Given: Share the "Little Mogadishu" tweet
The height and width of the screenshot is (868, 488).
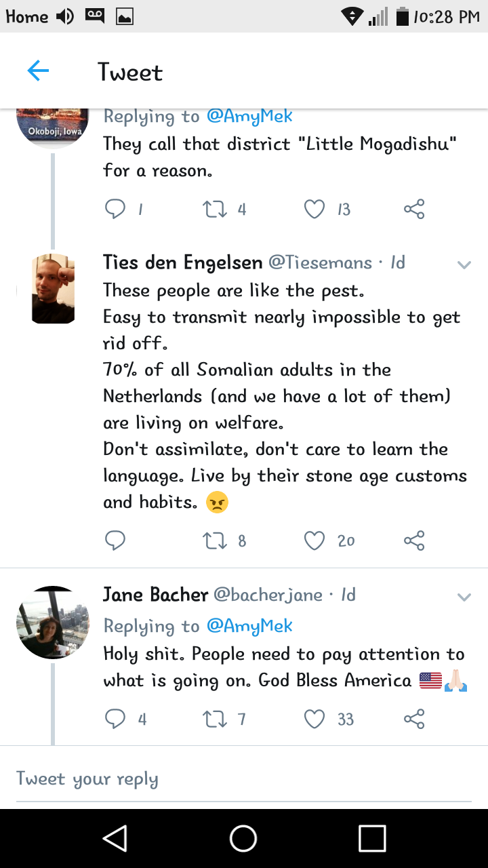Looking at the screenshot, I should (414, 209).
